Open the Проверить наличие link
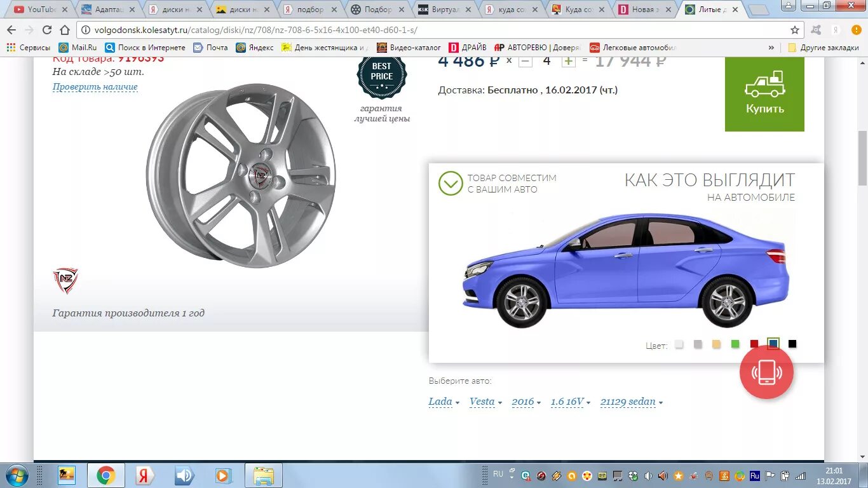The image size is (868, 488). (95, 87)
